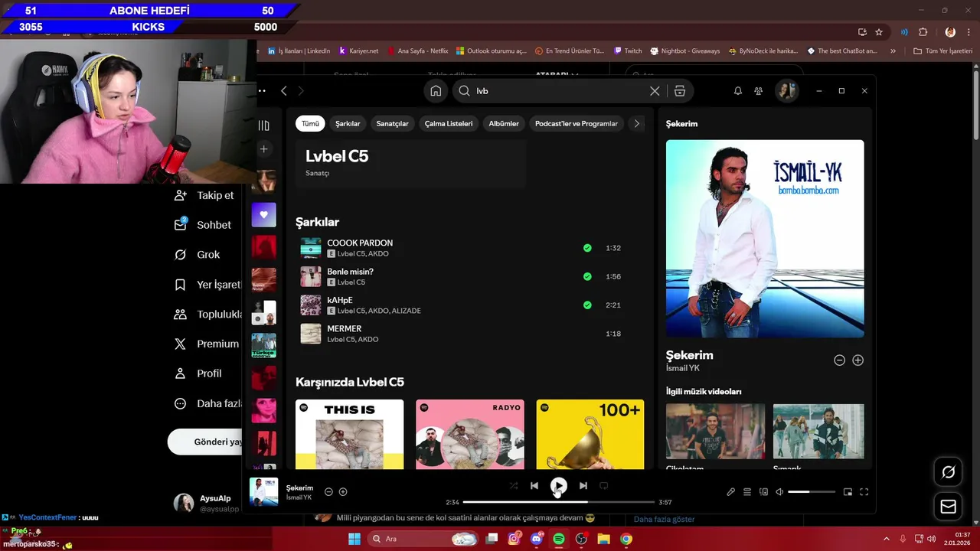The image size is (980, 551).
Task: Open the Spotify three-dot menu
Action: (263, 91)
